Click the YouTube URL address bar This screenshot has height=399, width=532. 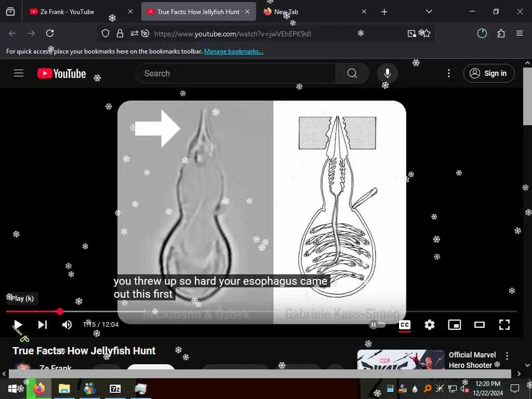tap(232, 34)
